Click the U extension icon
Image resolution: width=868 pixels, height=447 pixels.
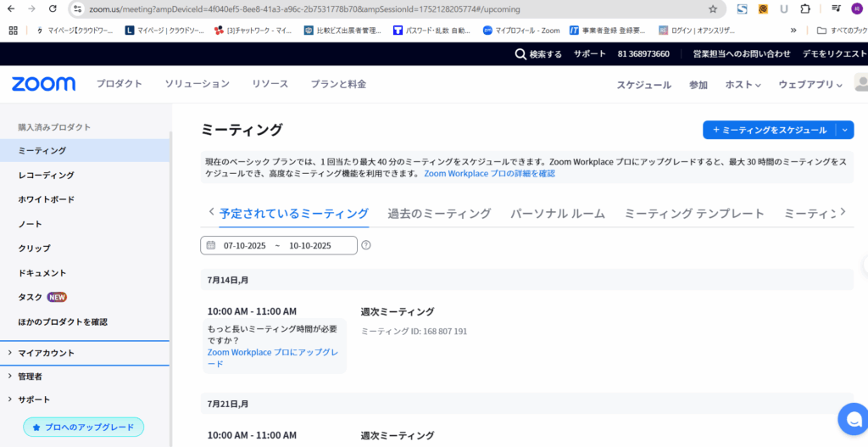(784, 8)
